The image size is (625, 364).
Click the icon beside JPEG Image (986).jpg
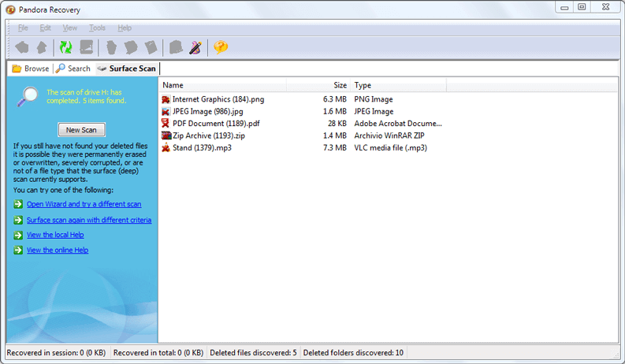click(166, 112)
